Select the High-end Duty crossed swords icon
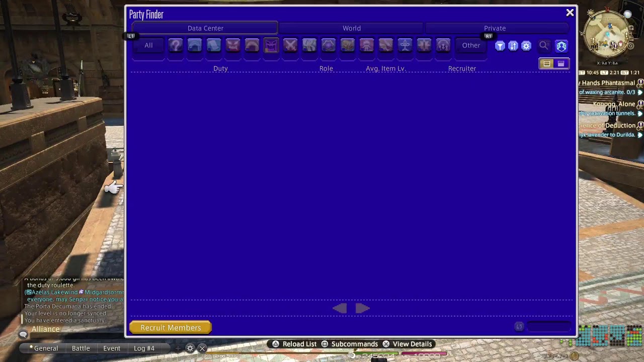 290,46
